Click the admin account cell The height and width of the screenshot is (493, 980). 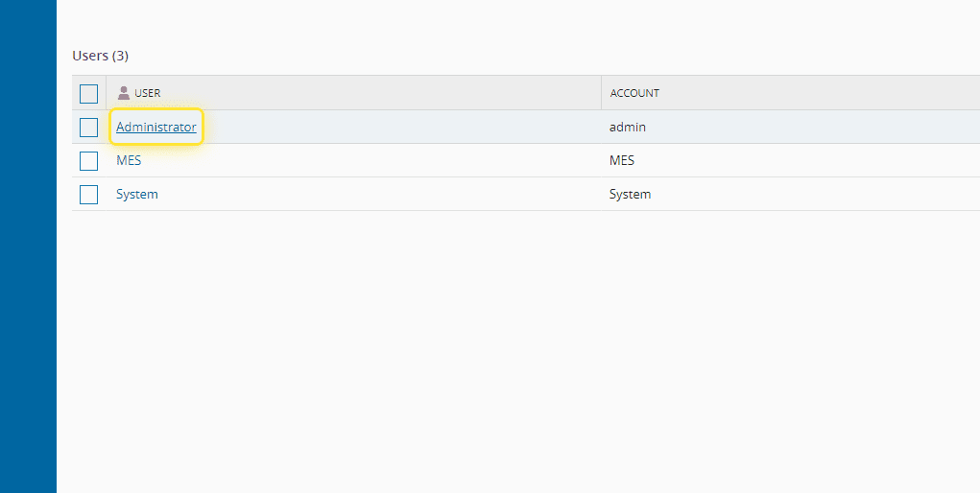coord(627,127)
